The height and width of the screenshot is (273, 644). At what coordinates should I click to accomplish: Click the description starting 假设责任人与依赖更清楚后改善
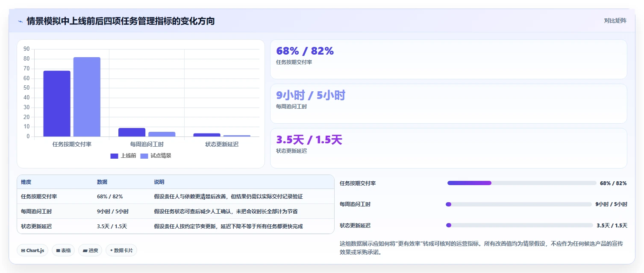point(228,197)
